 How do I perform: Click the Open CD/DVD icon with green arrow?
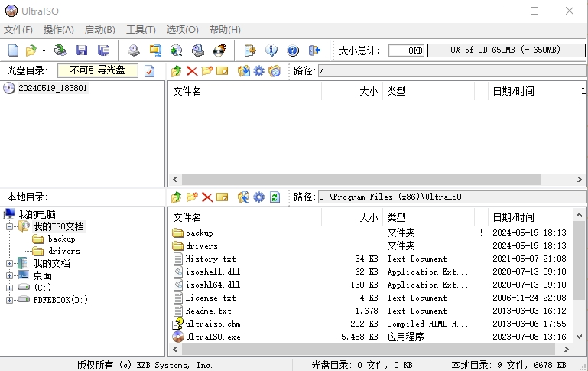[x=60, y=50]
